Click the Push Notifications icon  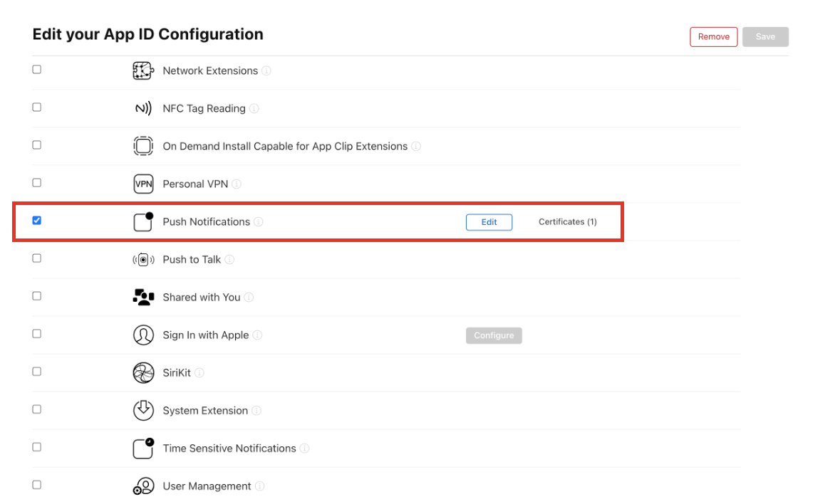[143, 221]
